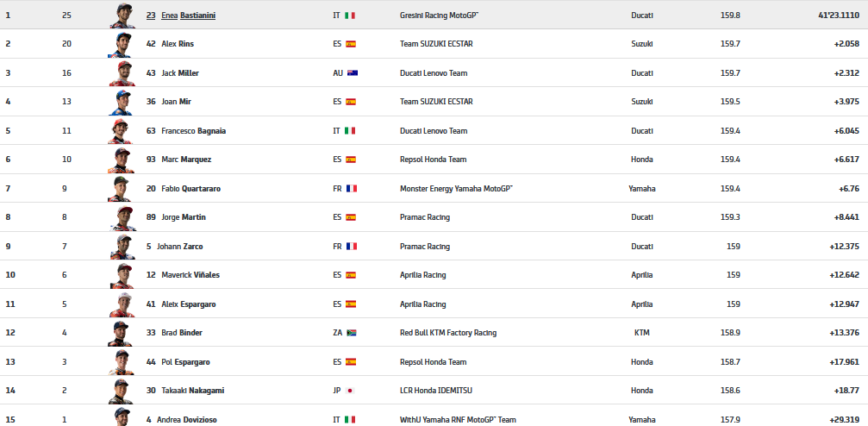
Task: Click Spanish flag in Joan Mir row
Action: click(351, 102)
